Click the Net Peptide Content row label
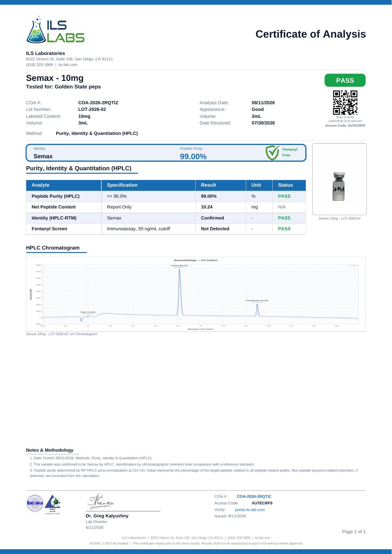The image size is (392, 554). point(54,207)
